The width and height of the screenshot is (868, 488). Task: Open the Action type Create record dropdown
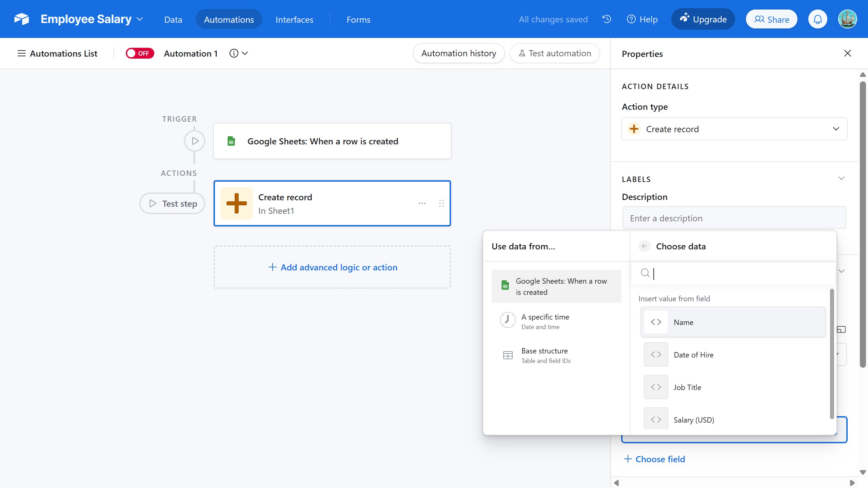tap(734, 129)
